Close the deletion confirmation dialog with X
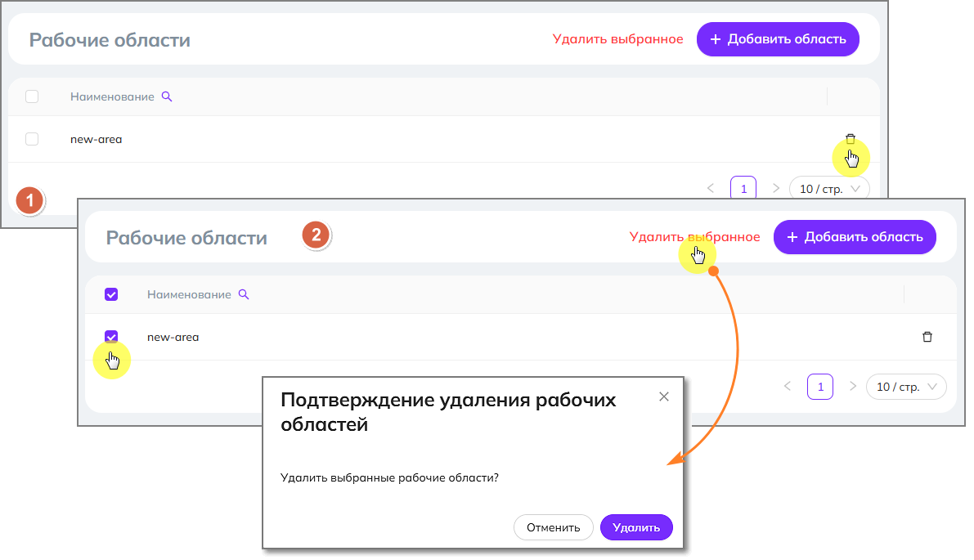Screen dimensions: 974x560 [664, 396]
